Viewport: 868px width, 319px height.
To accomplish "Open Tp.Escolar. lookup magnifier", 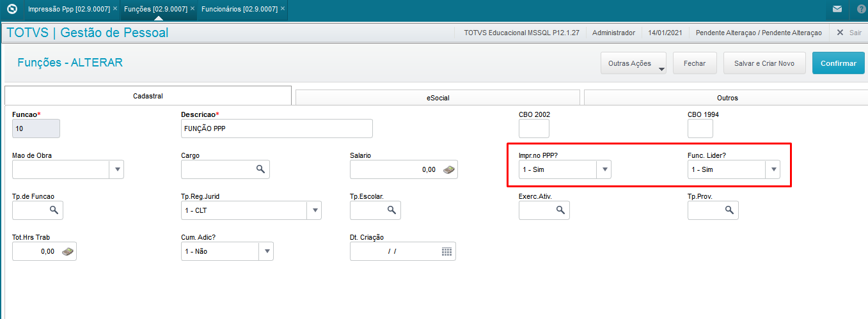I will 391,210.
